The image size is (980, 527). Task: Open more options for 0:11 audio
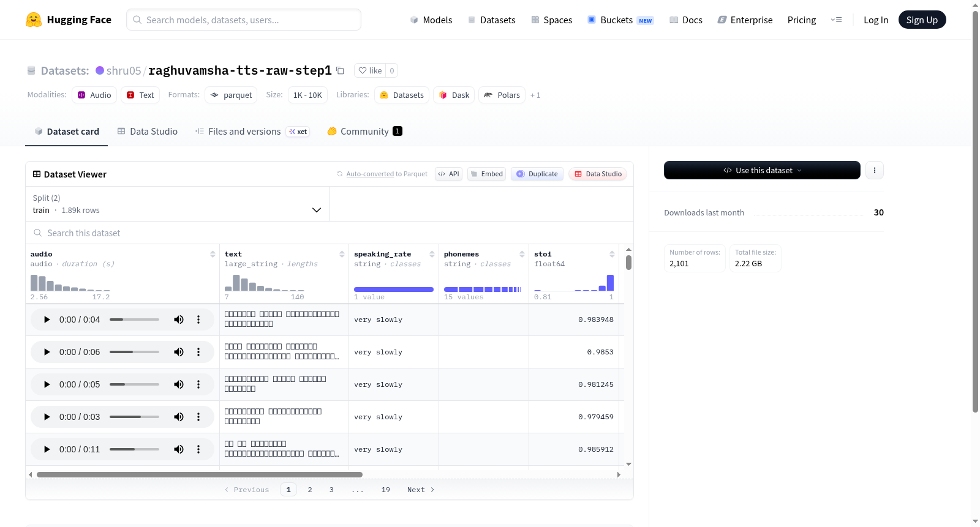point(198,449)
